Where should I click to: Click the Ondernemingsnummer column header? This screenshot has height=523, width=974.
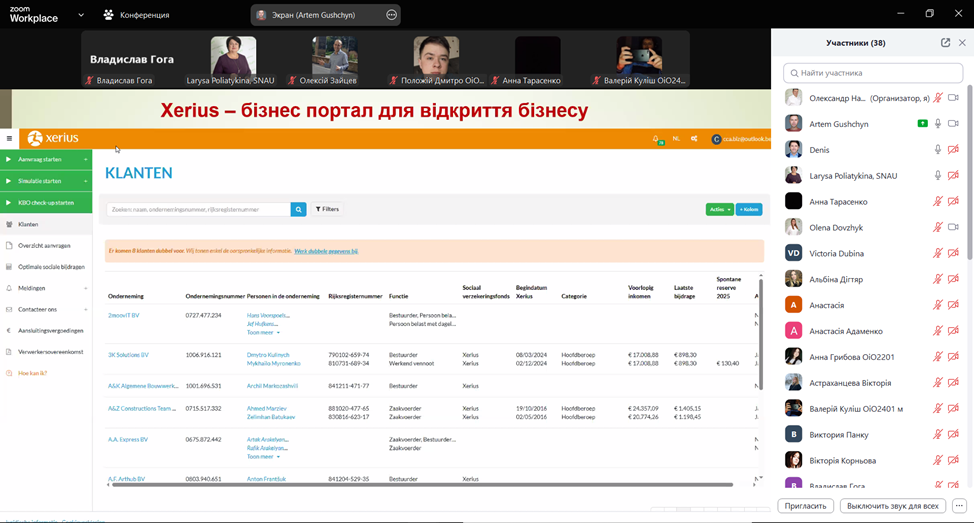coord(215,296)
